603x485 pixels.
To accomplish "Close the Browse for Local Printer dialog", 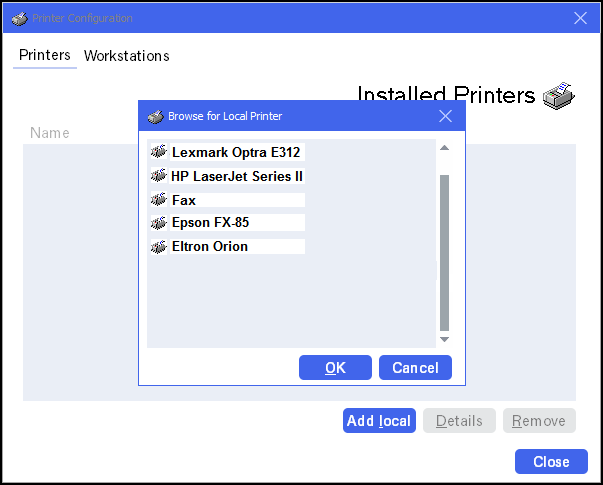I will click(446, 116).
